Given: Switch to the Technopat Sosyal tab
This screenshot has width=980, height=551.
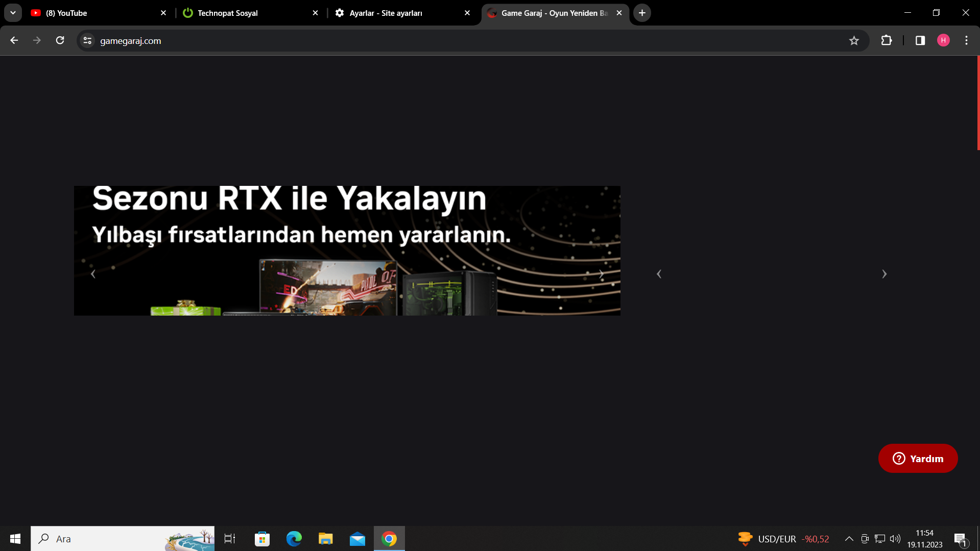Looking at the screenshot, I should 250,13.
